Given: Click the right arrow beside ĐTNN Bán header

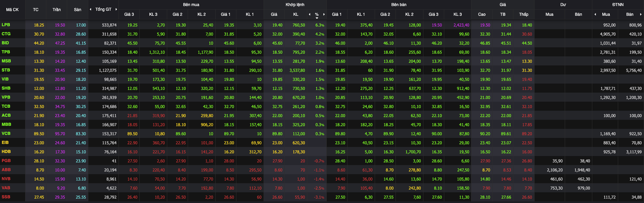Looking at the screenshot, I should pyautogui.click(x=641, y=14).
